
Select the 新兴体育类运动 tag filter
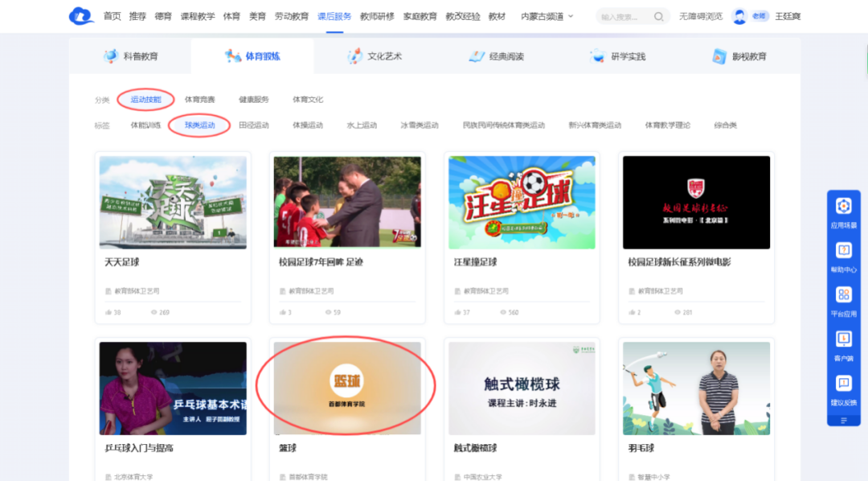click(x=595, y=125)
